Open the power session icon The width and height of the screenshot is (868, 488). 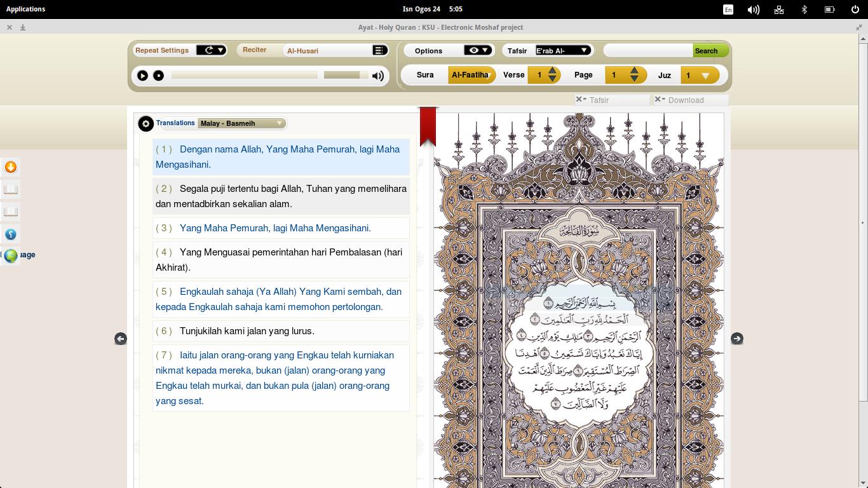point(855,10)
